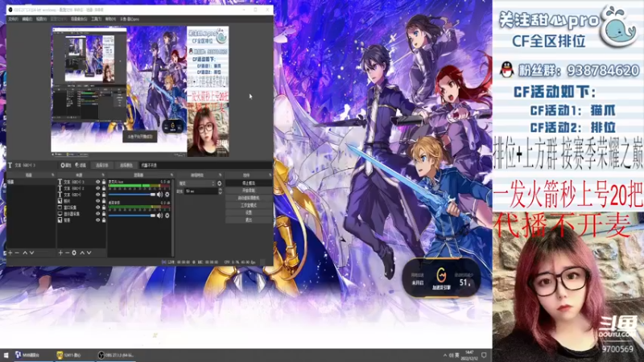
Task: Remove the selected scene with the minus icon
Action: 17,253
